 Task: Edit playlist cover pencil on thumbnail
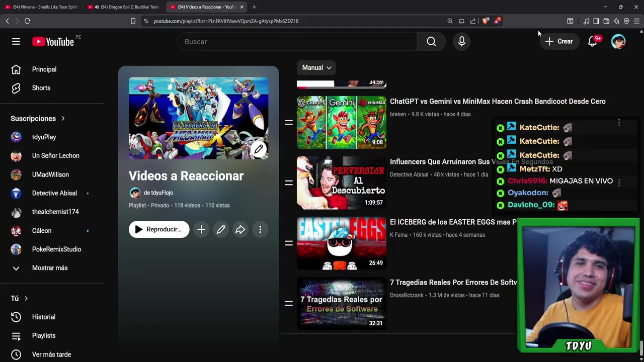[259, 149]
